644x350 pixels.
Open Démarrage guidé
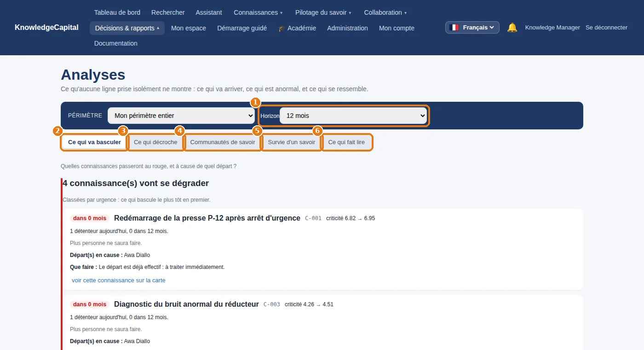pos(242,28)
